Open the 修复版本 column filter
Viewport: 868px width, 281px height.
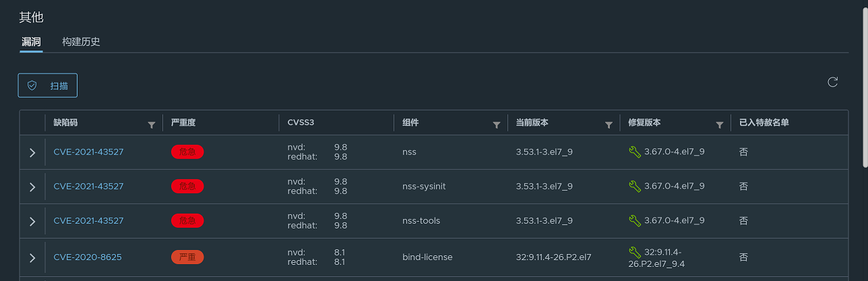point(720,125)
